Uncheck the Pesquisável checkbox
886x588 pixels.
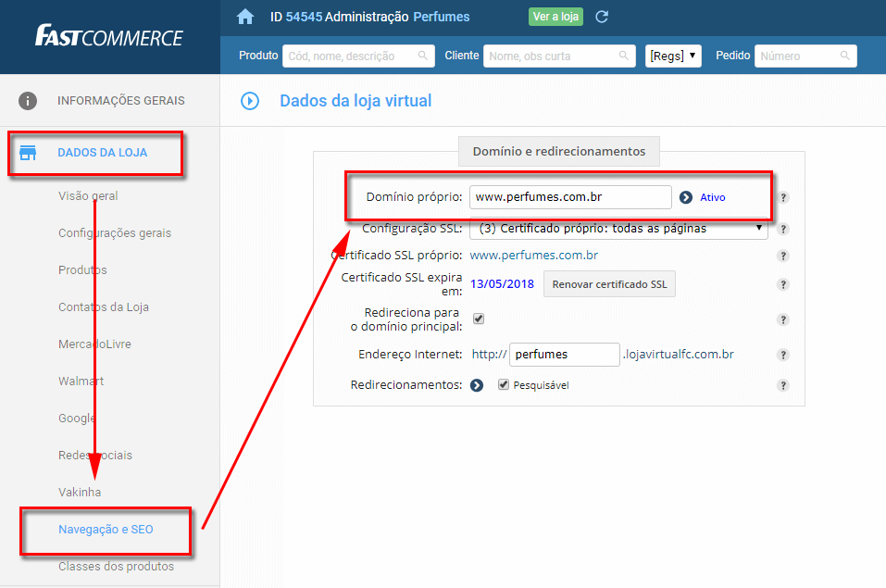point(504,384)
